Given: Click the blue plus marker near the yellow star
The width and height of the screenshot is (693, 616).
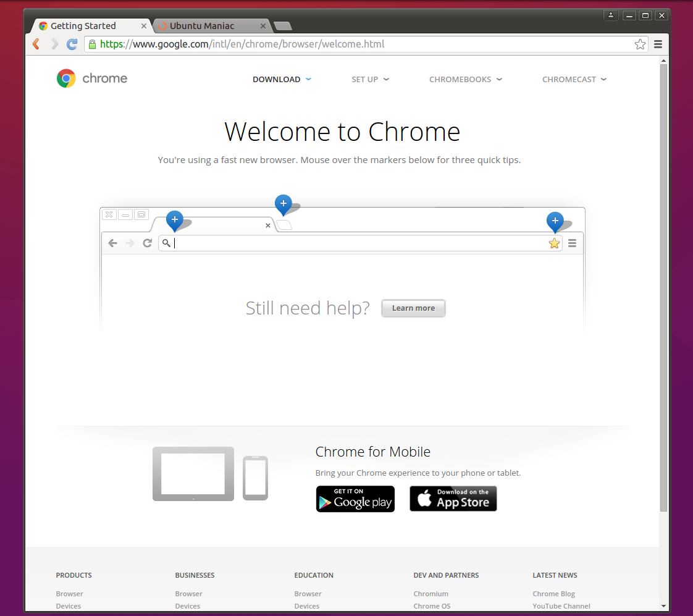Looking at the screenshot, I should pyautogui.click(x=555, y=222).
